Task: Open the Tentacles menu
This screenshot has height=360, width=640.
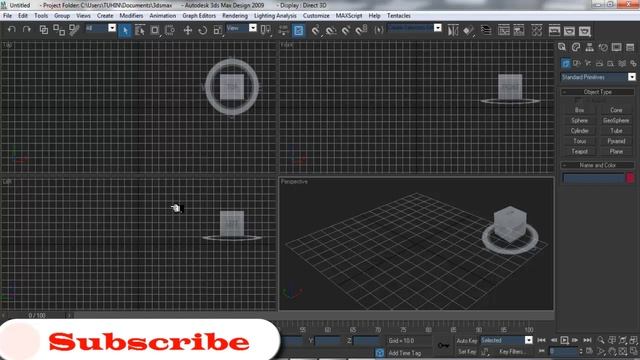Action: 398,16
